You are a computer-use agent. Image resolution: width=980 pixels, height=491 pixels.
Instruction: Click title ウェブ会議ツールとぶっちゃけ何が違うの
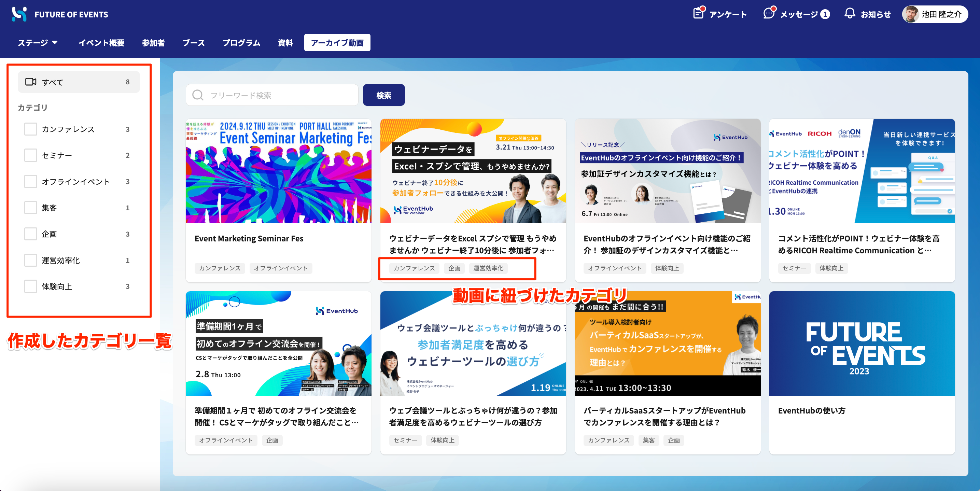tap(473, 417)
